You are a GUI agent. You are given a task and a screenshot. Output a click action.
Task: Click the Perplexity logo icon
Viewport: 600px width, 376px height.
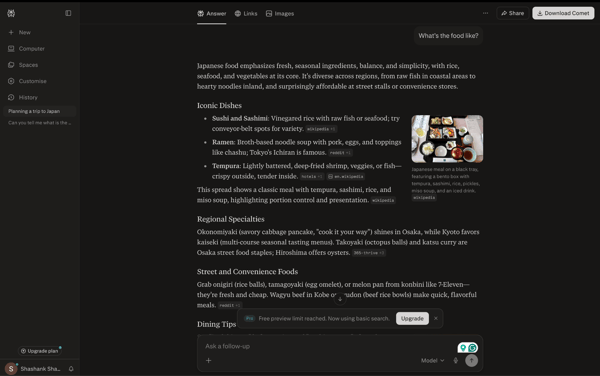11,13
